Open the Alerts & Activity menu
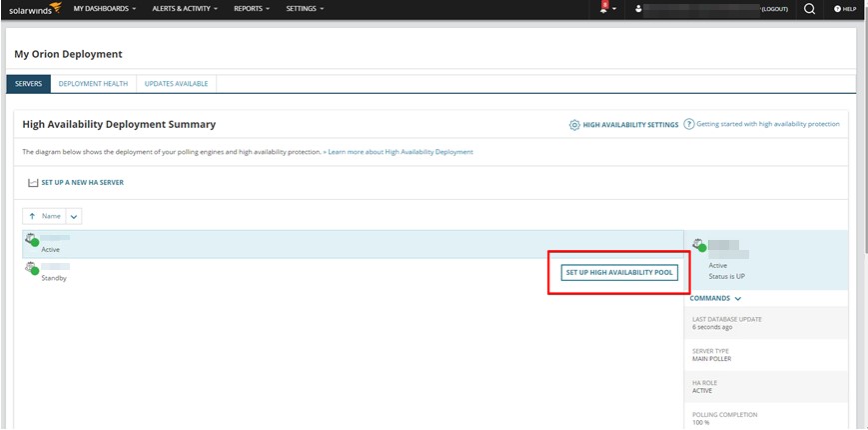The width and height of the screenshot is (868, 430). point(183,9)
